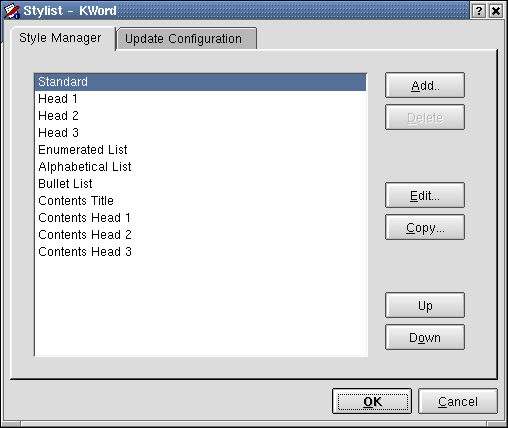Choose Contents Head 2 entry
Screen dimensions: 508x428
point(200,235)
